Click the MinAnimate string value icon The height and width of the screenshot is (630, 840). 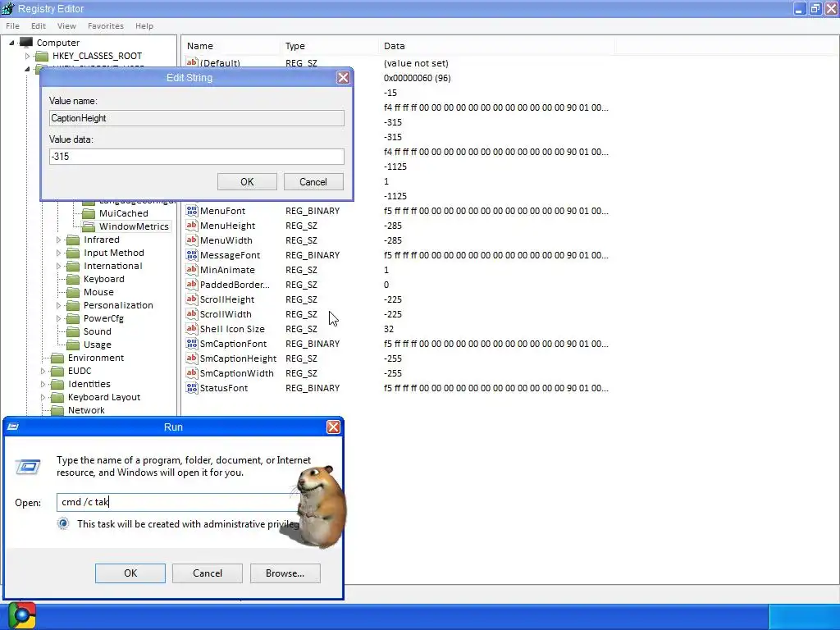pos(192,270)
